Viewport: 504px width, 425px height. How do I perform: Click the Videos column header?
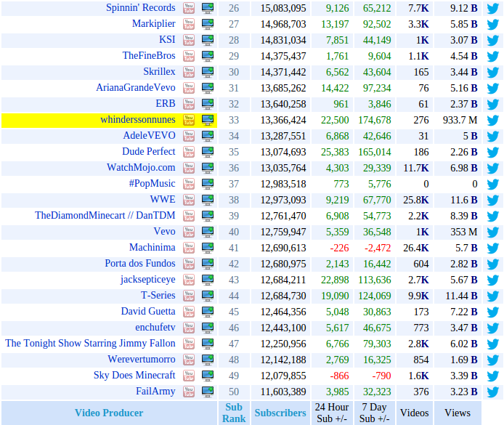point(415,413)
